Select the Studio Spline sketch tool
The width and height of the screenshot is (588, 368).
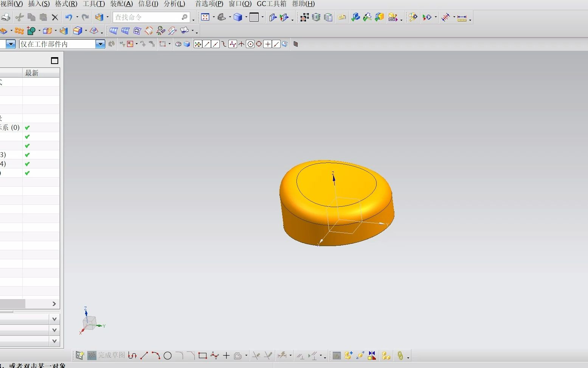(x=214, y=355)
